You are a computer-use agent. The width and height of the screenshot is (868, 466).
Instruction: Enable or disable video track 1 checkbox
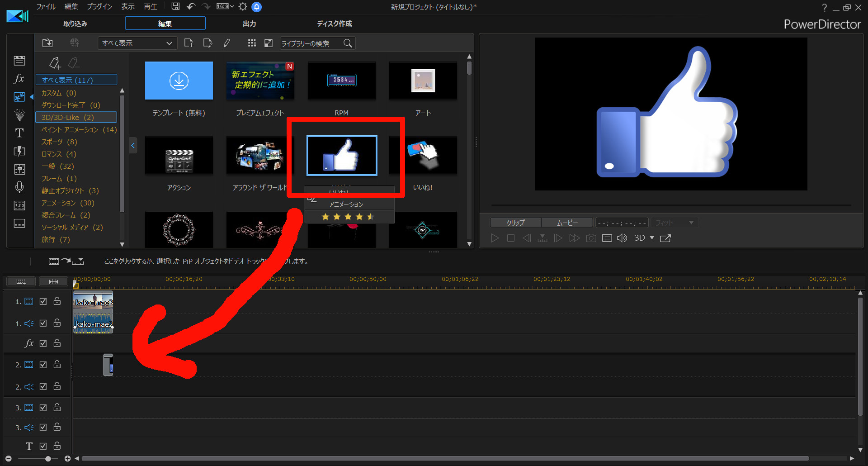[43, 301]
